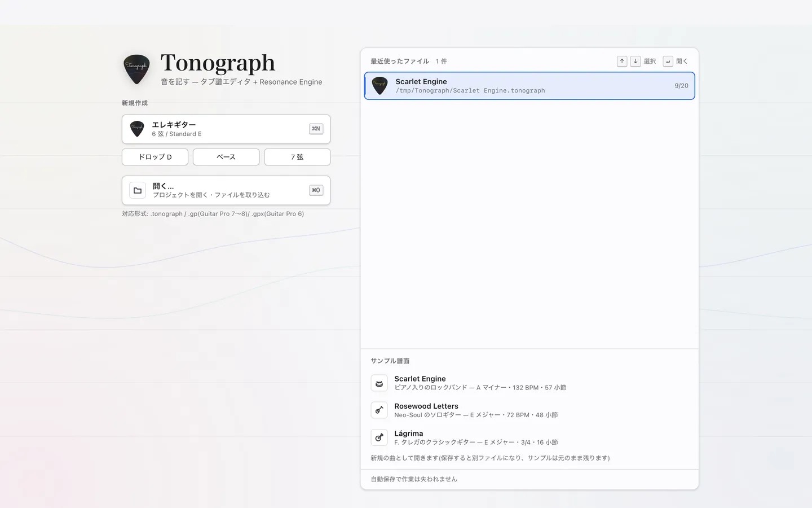Open the 開く… project import button
This screenshot has width=812, height=508.
[x=226, y=190]
